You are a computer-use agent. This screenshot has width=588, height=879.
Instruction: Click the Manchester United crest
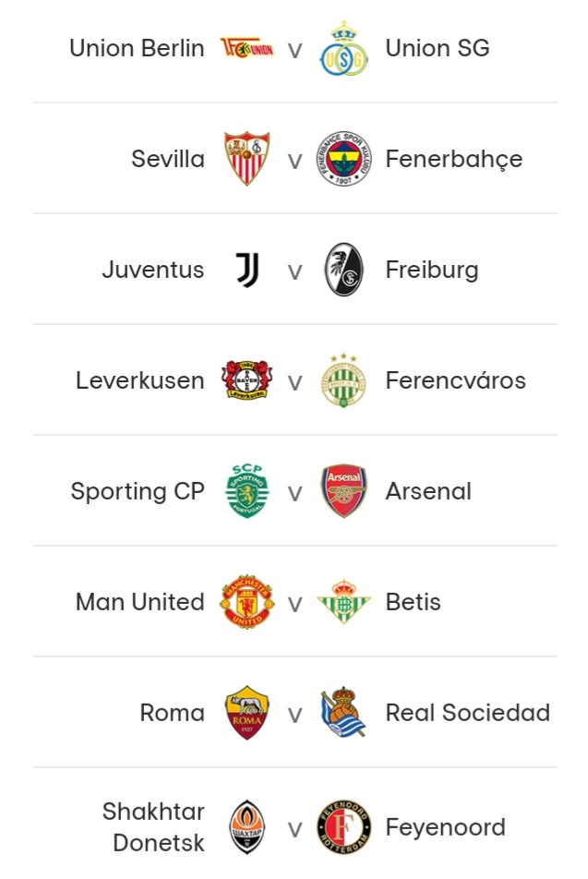pos(247,601)
